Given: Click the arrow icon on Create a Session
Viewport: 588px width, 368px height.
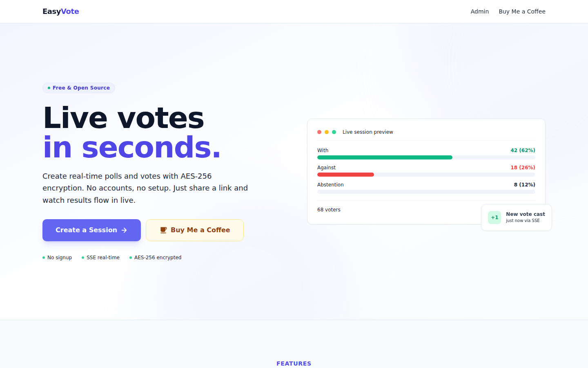Looking at the screenshot, I should [x=124, y=230].
